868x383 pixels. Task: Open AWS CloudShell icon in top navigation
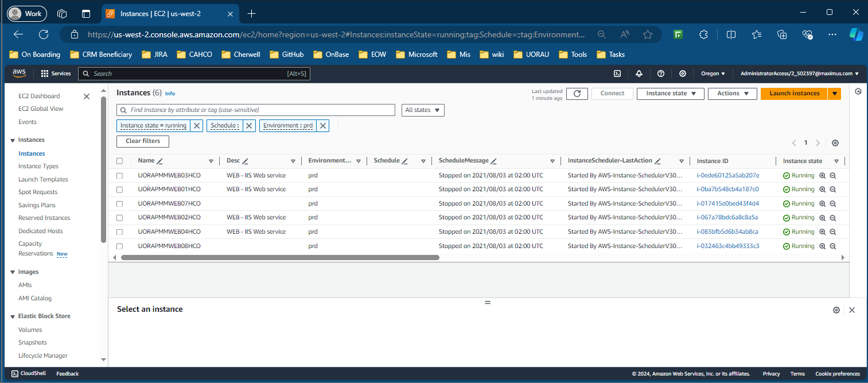pyautogui.click(x=617, y=73)
